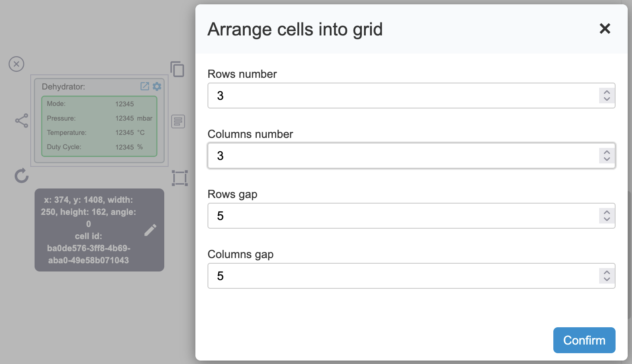Decrease Columns gap using its stepper arrow

pos(606,279)
